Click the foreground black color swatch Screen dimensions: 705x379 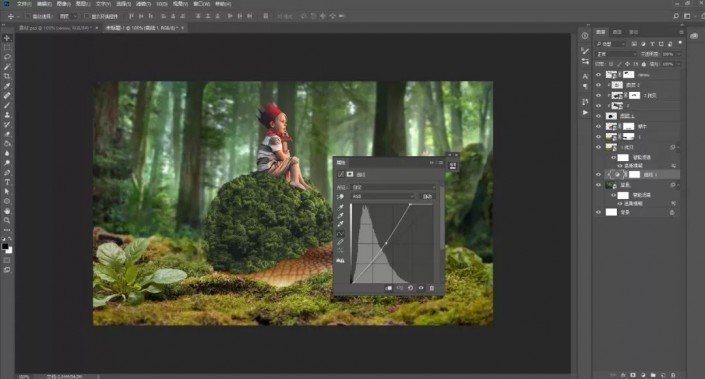point(5,246)
